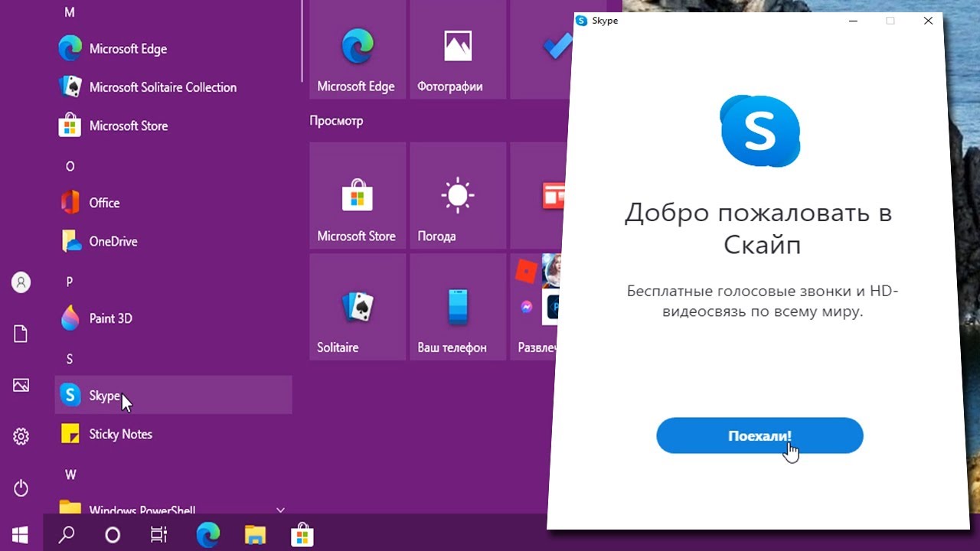Open Pictures from Start sidebar
Screen dimensions: 980x551
click(21, 385)
